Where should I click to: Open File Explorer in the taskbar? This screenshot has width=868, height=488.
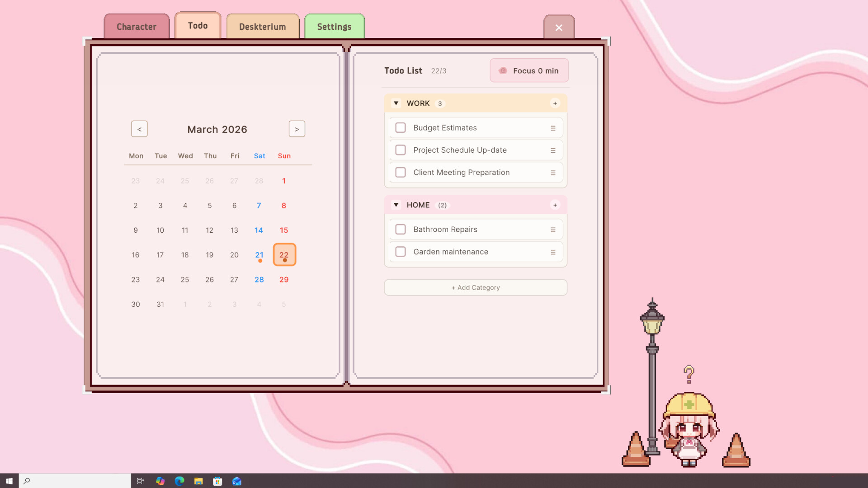198,481
